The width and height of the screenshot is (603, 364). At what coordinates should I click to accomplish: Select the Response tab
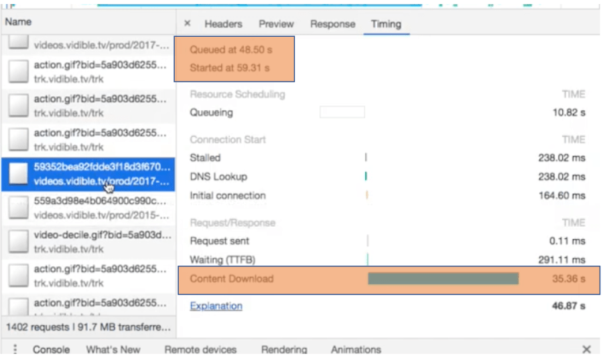coord(332,24)
